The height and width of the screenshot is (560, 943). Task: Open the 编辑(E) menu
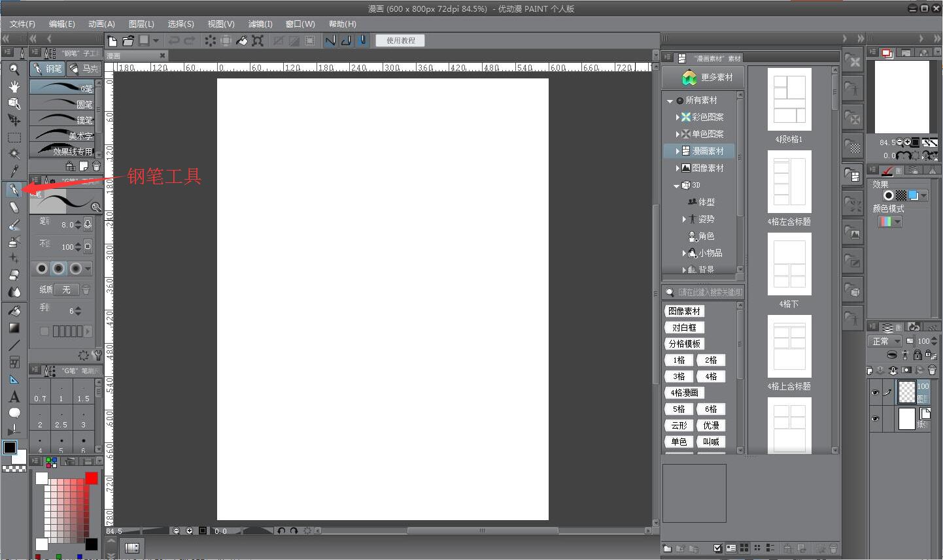(x=62, y=24)
